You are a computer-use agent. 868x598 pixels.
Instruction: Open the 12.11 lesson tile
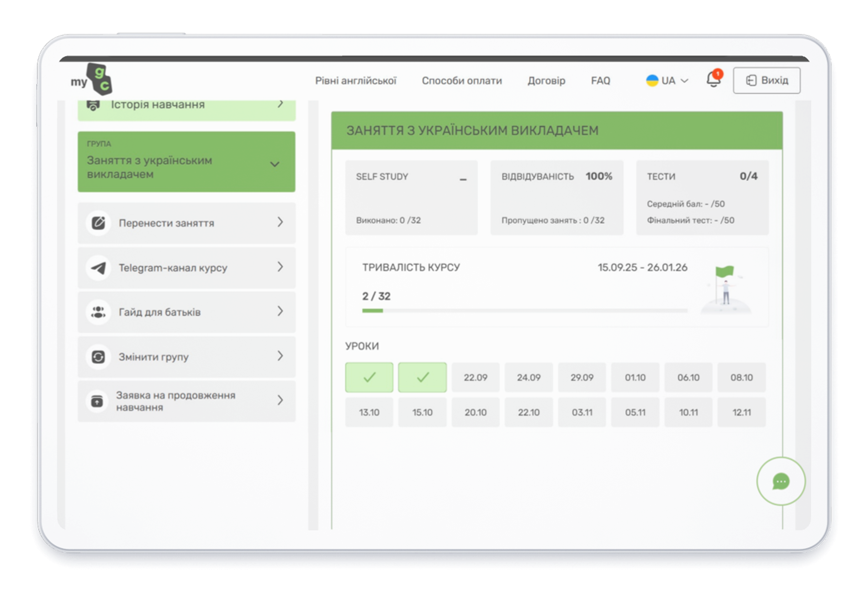click(x=741, y=413)
